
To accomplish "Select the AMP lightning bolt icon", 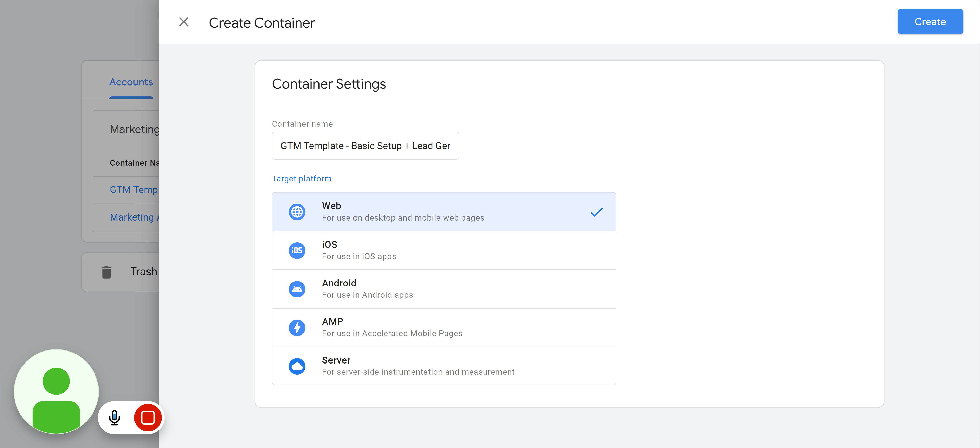I will pos(297,327).
